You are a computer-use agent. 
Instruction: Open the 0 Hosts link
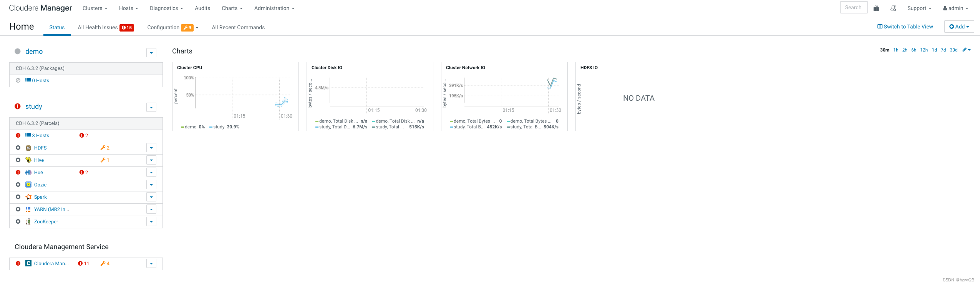[37, 81]
